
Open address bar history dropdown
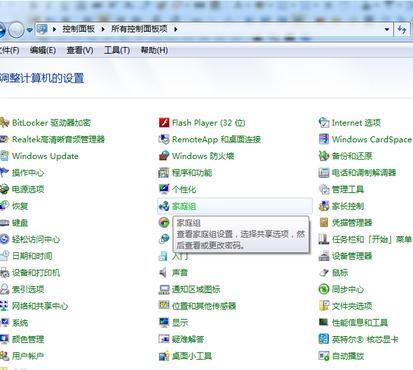click(x=387, y=29)
